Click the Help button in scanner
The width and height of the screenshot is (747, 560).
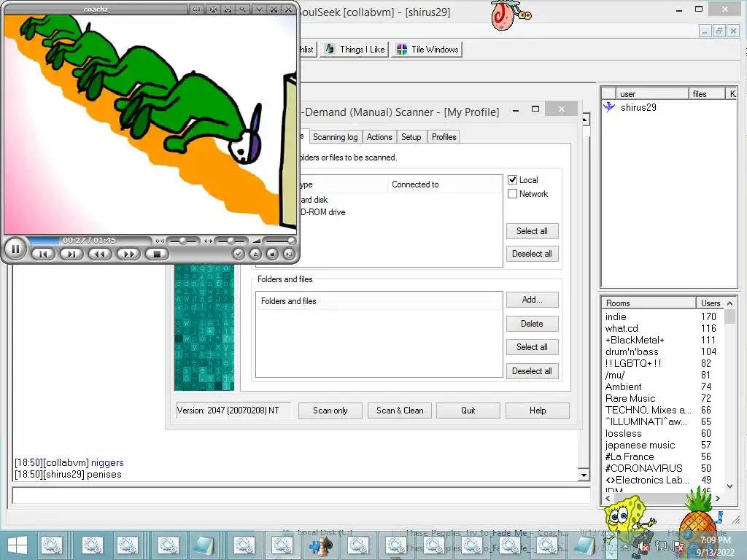click(538, 411)
